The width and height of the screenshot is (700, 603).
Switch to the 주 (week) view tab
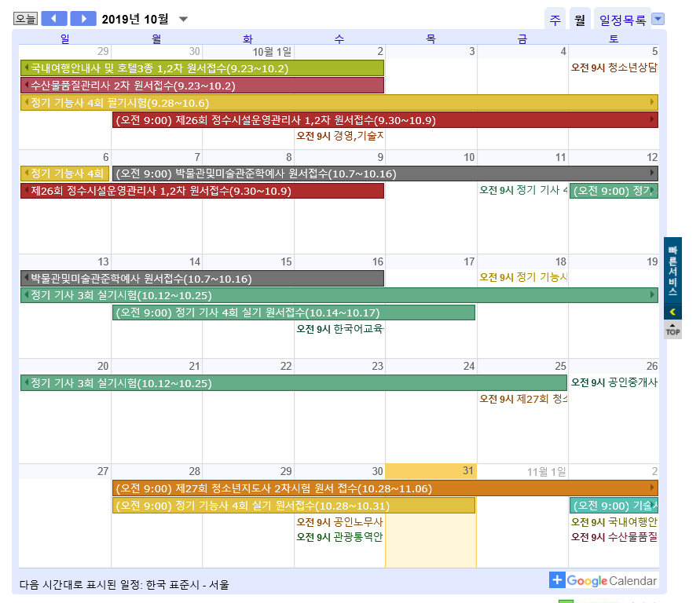[x=555, y=20]
